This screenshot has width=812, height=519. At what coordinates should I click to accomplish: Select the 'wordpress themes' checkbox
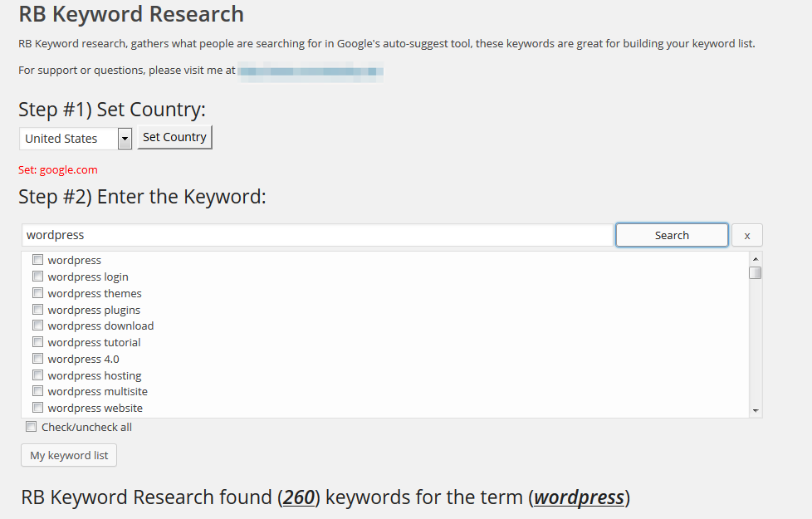coord(37,292)
